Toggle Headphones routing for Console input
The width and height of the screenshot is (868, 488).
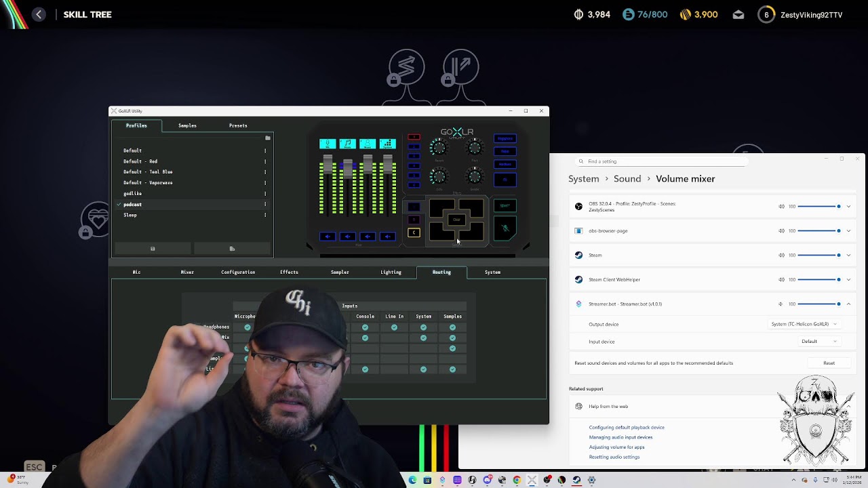tap(365, 327)
